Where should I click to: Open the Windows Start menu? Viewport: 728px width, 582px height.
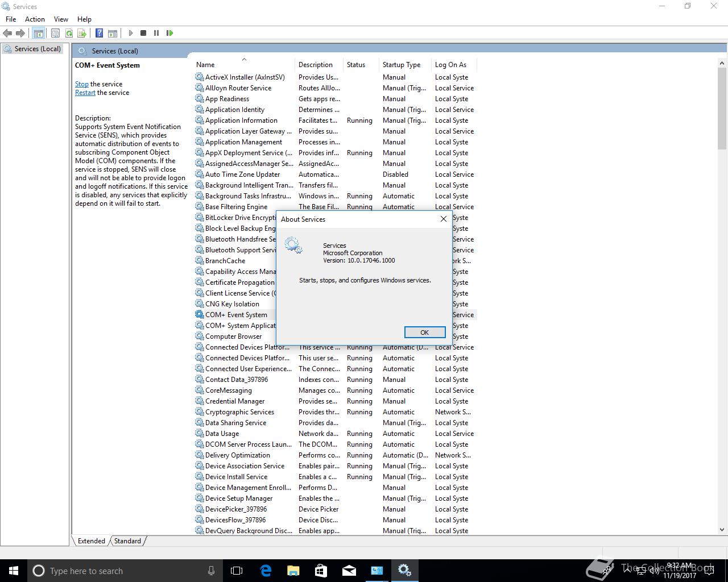[x=14, y=571]
